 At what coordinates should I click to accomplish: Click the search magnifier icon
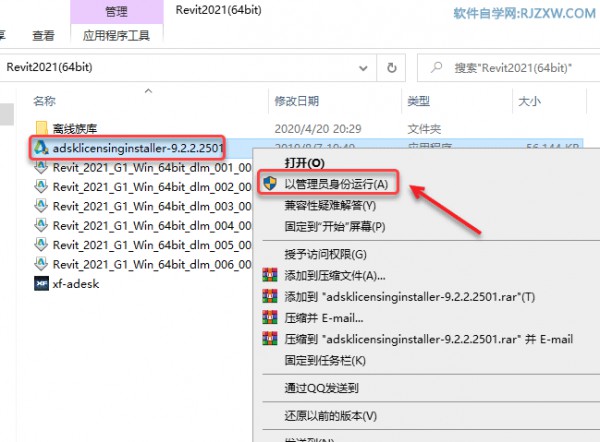coord(436,68)
